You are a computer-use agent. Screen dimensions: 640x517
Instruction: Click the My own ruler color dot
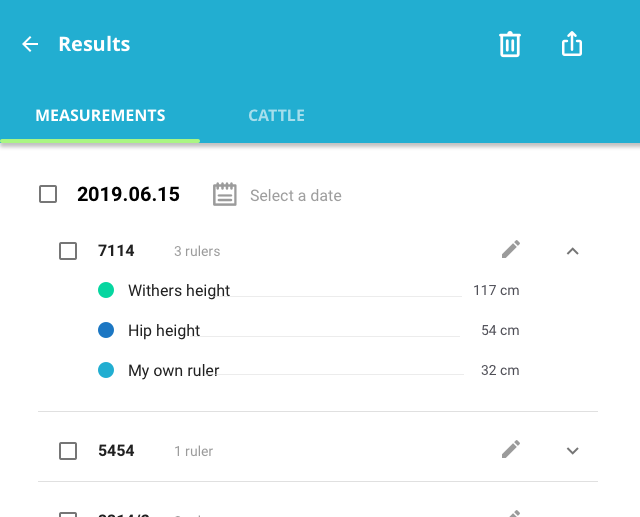pos(106,371)
